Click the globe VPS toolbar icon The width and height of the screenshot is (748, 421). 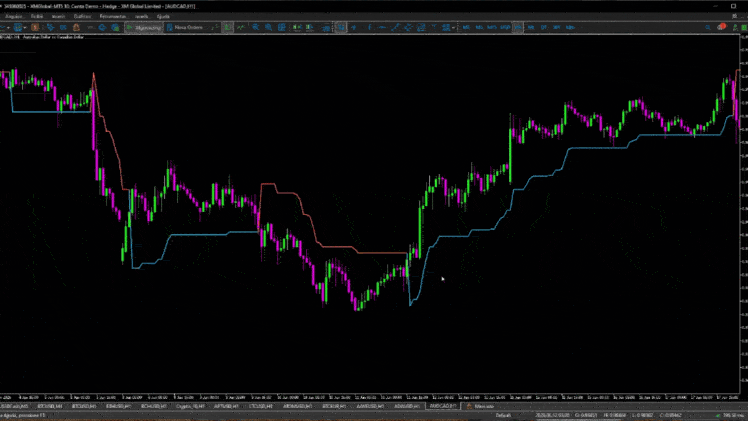(x=102, y=27)
